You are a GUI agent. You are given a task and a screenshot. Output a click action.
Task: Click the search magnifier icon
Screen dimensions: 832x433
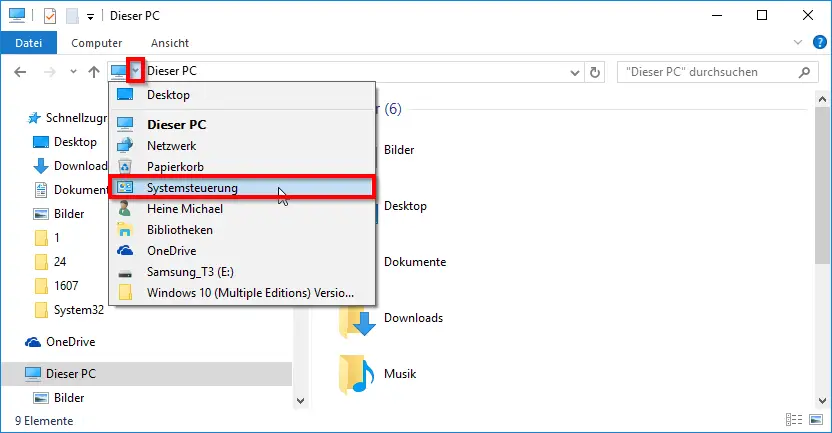(804, 72)
